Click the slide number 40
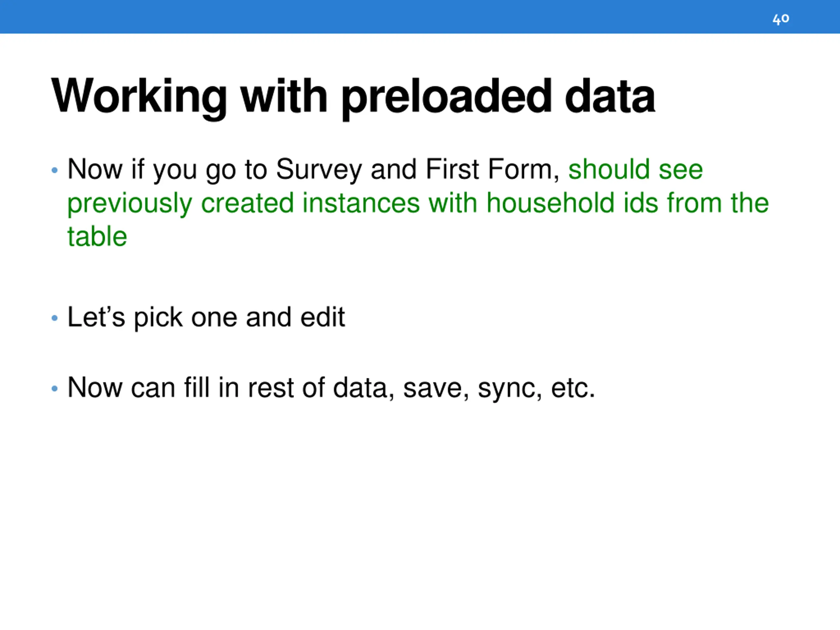The width and height of the screenshot is (840, 630). click(781, 18)
